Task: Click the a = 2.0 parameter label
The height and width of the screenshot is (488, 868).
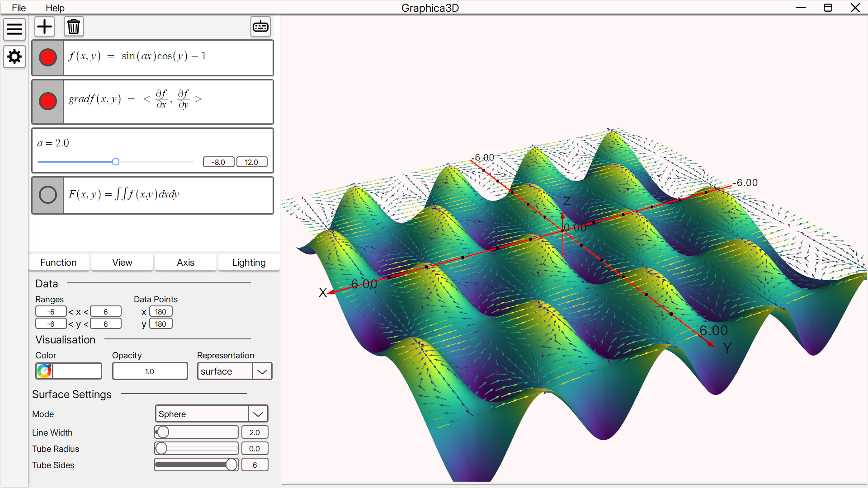Action: coord(53,143)
